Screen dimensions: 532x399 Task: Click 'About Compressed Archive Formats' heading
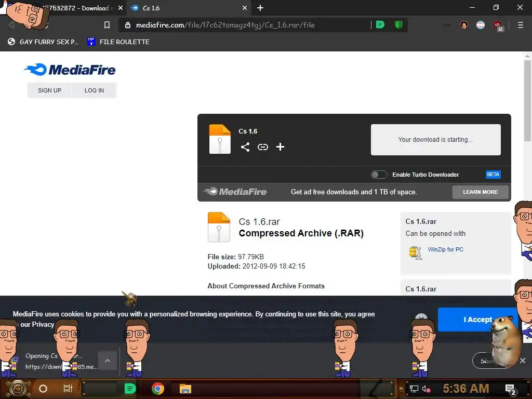point(266,286)
